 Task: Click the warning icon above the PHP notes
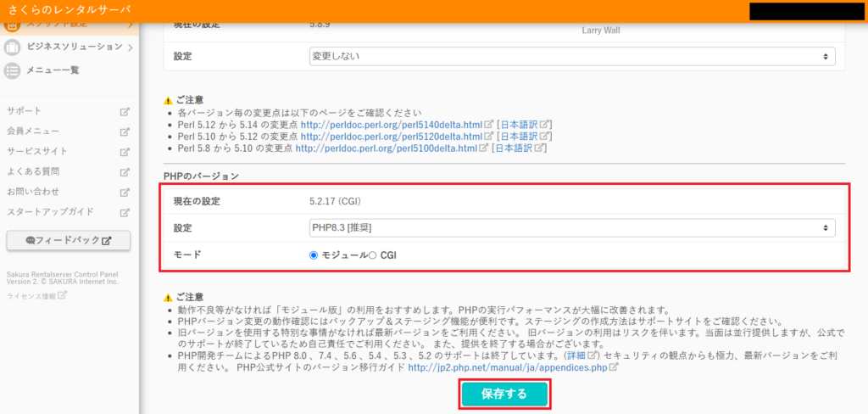[x=169, y=297]
